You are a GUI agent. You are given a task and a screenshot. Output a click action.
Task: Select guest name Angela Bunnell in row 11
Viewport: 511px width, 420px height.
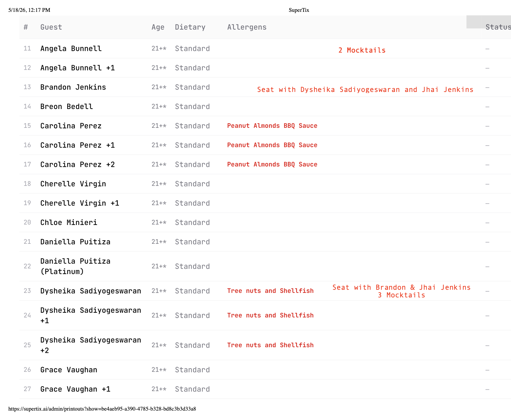71,48
